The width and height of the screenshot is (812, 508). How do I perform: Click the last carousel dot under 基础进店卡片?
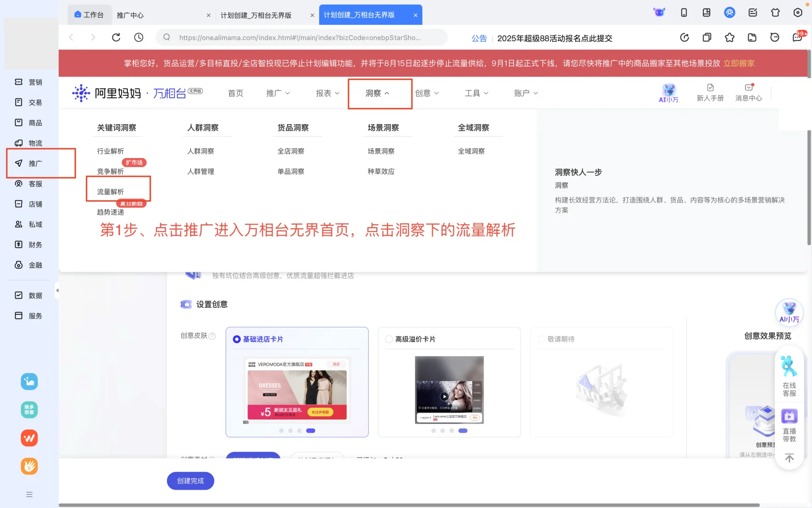point(311,430)
